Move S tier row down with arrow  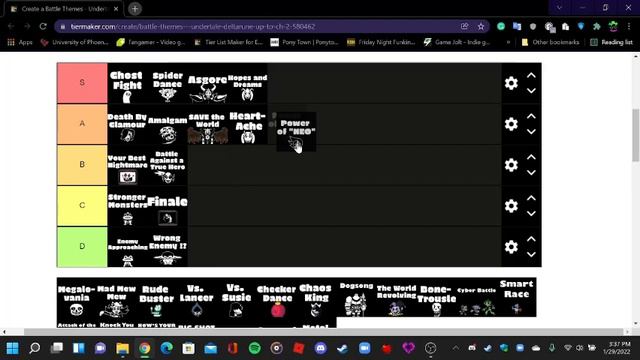[531, 91]
